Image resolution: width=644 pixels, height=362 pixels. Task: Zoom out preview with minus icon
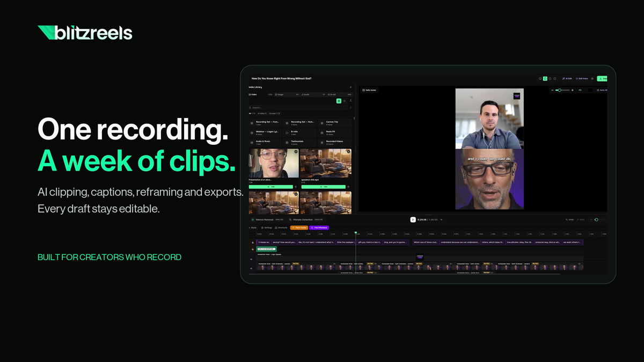(552, 90)
